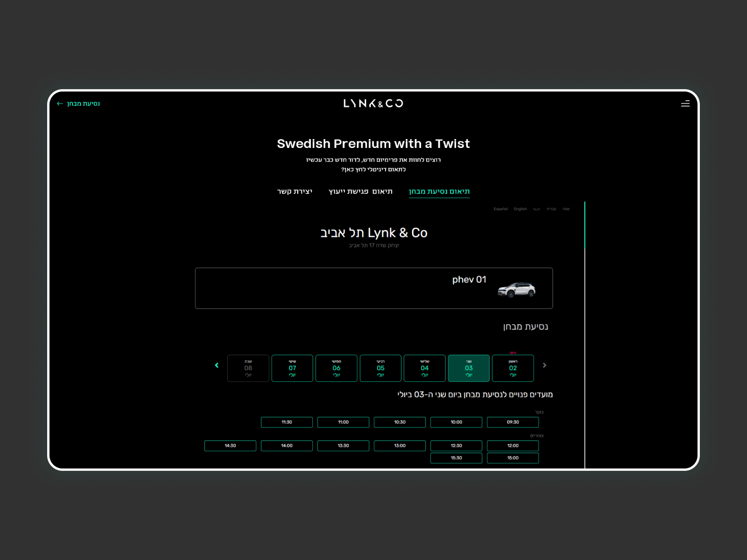Select July 02 date card
The image size is (747, 560).
[x=513, y=368]
